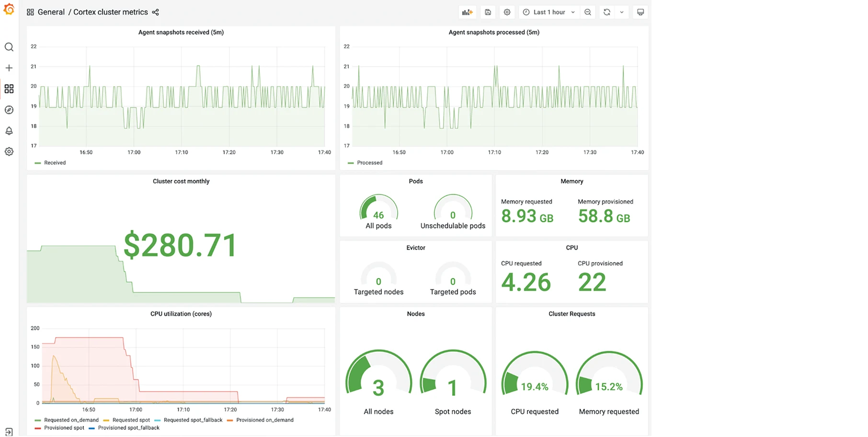The image size is (868, 437).
Task: Click the Add panel toolbar icon
Action: 467,12
